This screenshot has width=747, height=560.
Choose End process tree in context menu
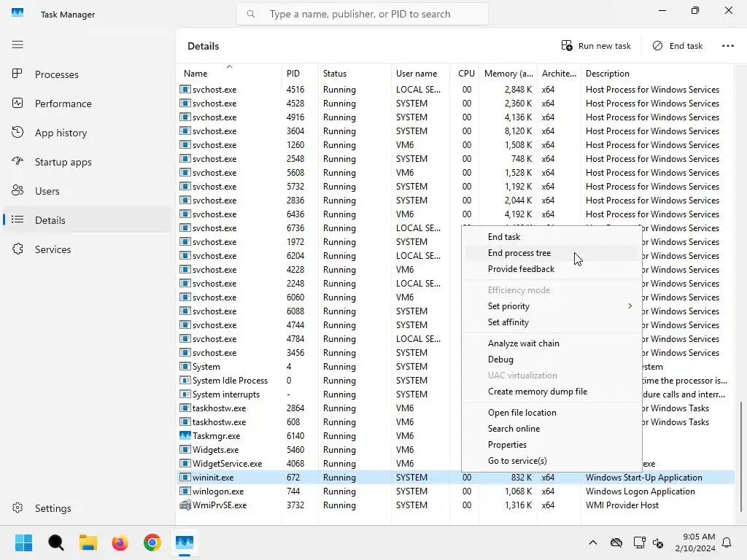point(551,253)
